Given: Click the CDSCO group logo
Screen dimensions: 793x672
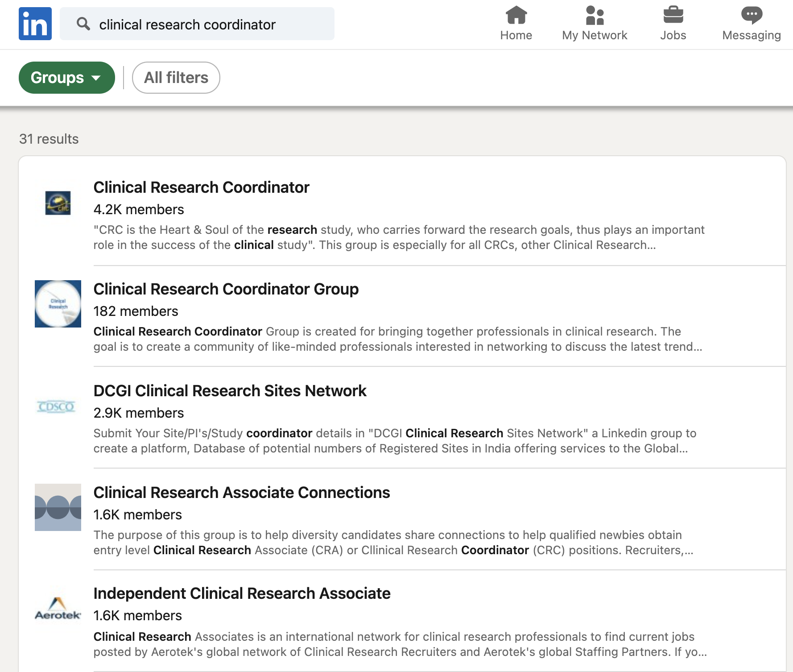Looking at the screenshot, I should click(x=56, y=407).
